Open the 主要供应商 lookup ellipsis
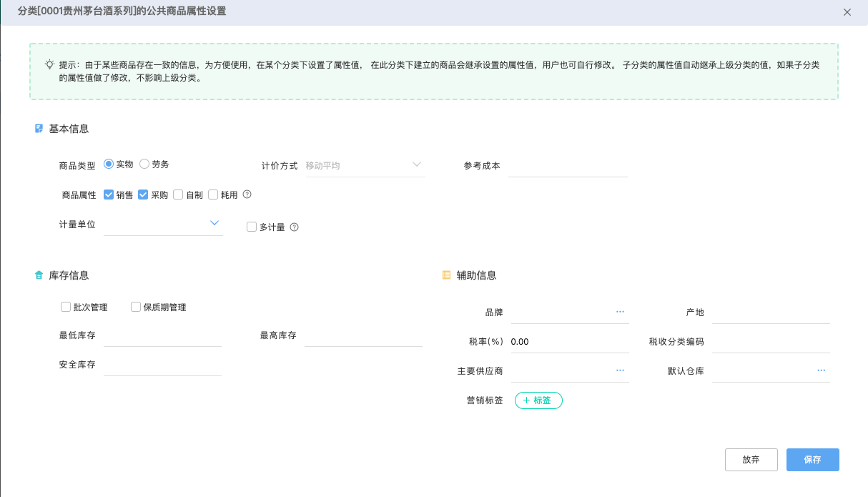The width and height of the screenshot is (868, 497). tap(620, 370)
